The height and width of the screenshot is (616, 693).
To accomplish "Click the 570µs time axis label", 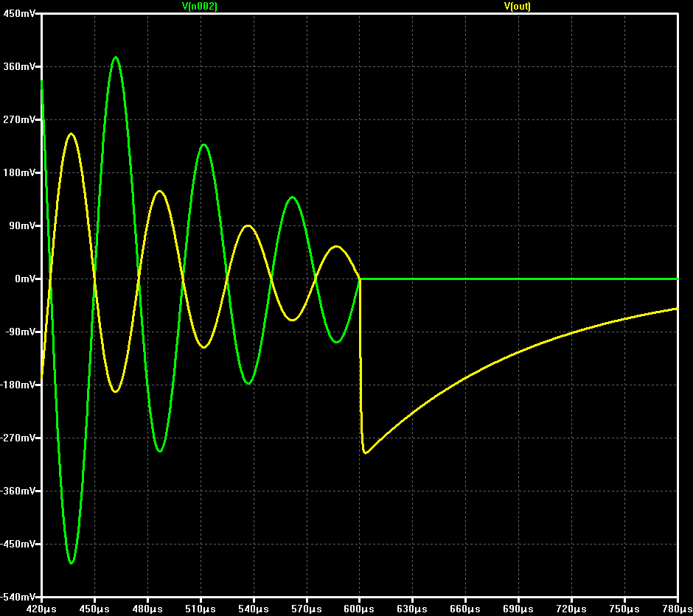I will (x=307, y=609).
